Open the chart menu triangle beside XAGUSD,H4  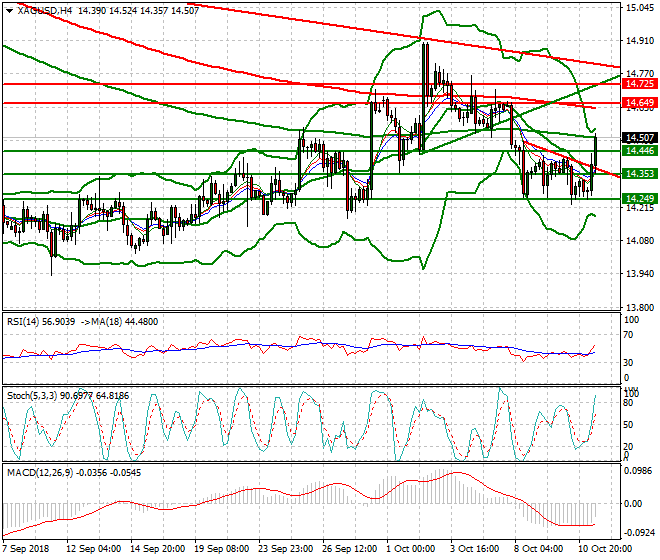pos(10,11)
